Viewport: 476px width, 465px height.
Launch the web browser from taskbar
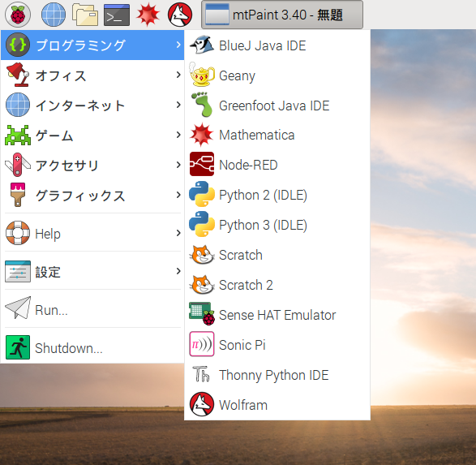pos(54,15)
